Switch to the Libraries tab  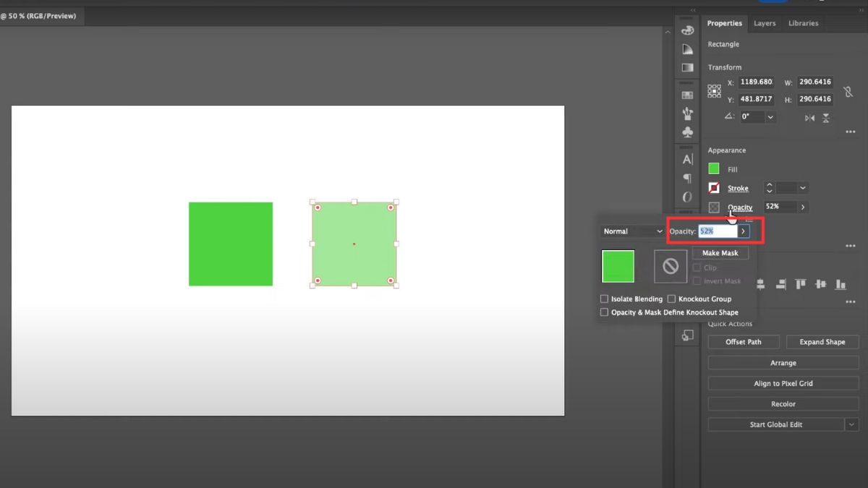coord(803,23)
